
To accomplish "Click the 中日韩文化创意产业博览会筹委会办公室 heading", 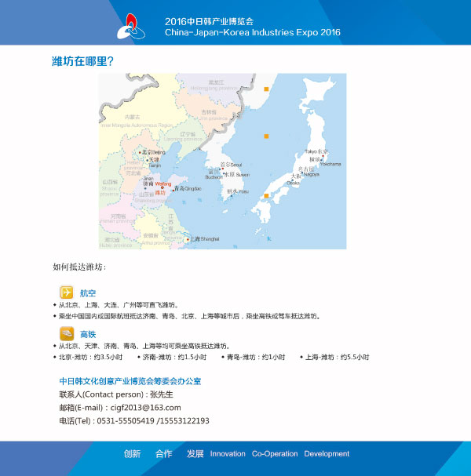I will click(130, 381).
